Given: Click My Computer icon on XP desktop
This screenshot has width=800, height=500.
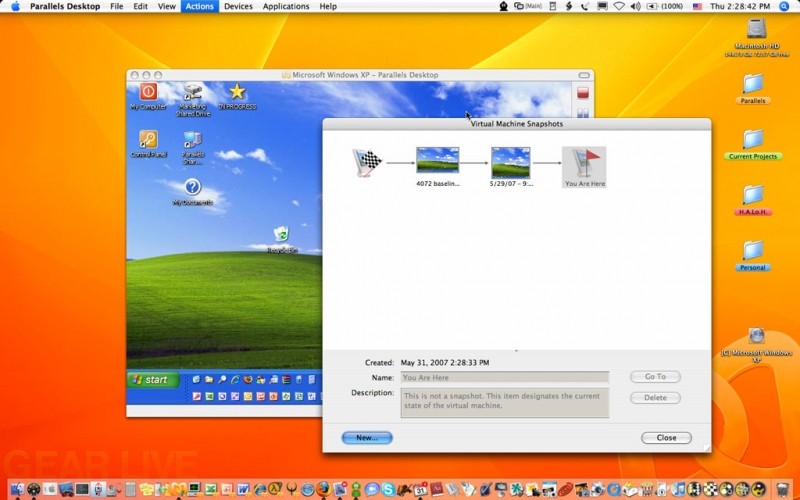Looking at the screenshot, I should click(x=148, y=96).
